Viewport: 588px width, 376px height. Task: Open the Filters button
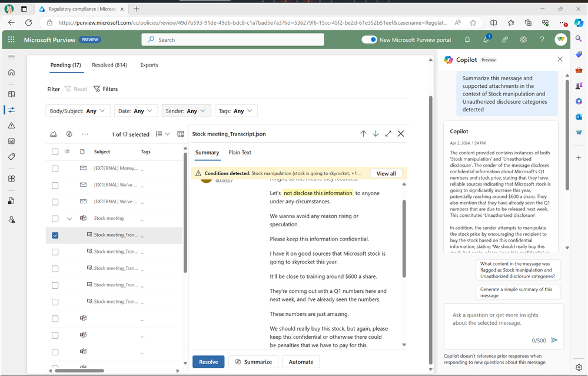pyautogui.click(x=105, y=89)
